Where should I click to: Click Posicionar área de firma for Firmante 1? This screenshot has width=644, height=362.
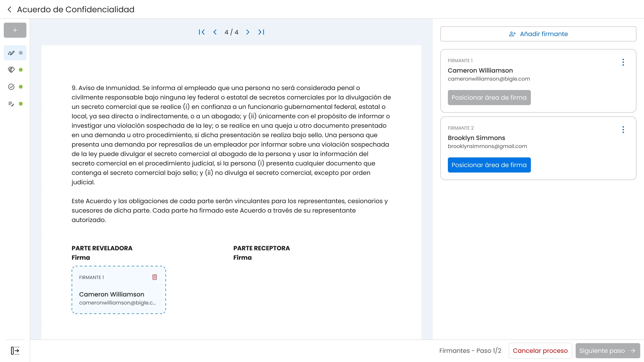489,98
